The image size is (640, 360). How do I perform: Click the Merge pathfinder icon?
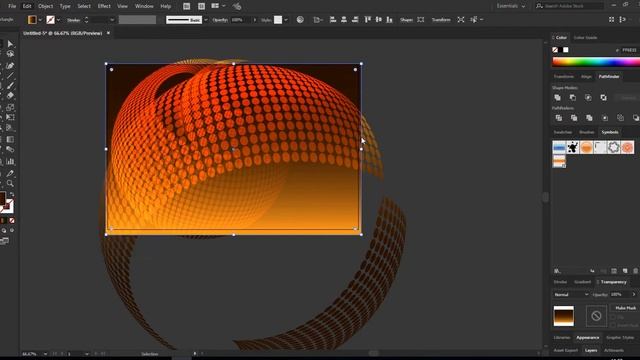589,118
